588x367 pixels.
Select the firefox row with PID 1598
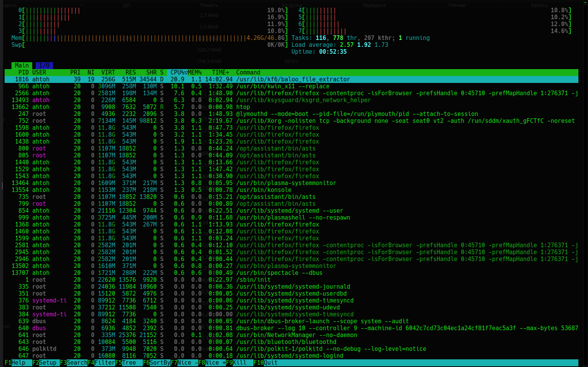tap(292, 128)
